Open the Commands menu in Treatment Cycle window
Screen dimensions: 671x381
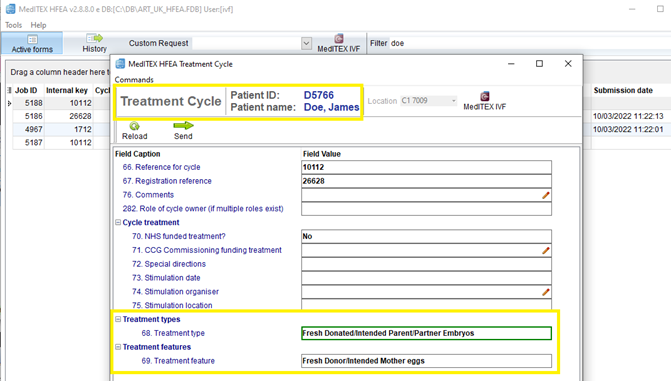[x=134, y=80]
